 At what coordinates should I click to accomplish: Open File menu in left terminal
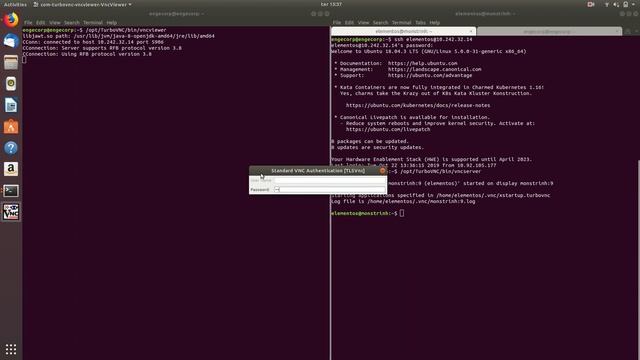click(28, 23)
